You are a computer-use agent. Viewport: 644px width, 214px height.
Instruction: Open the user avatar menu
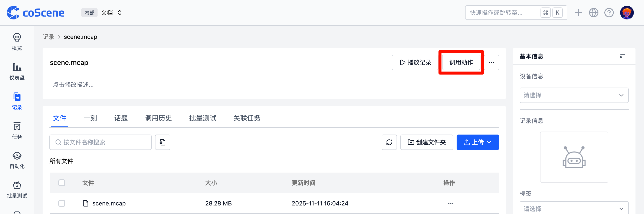tap(627, 12)
